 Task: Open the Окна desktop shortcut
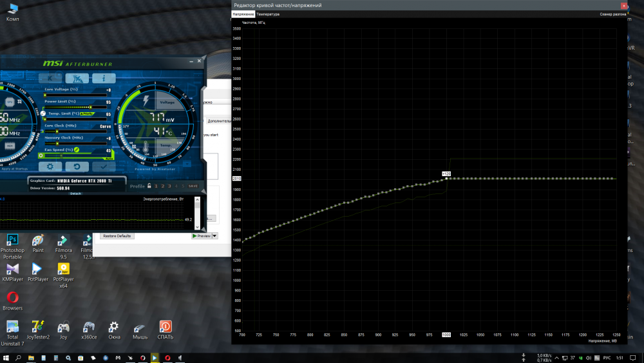114,329
